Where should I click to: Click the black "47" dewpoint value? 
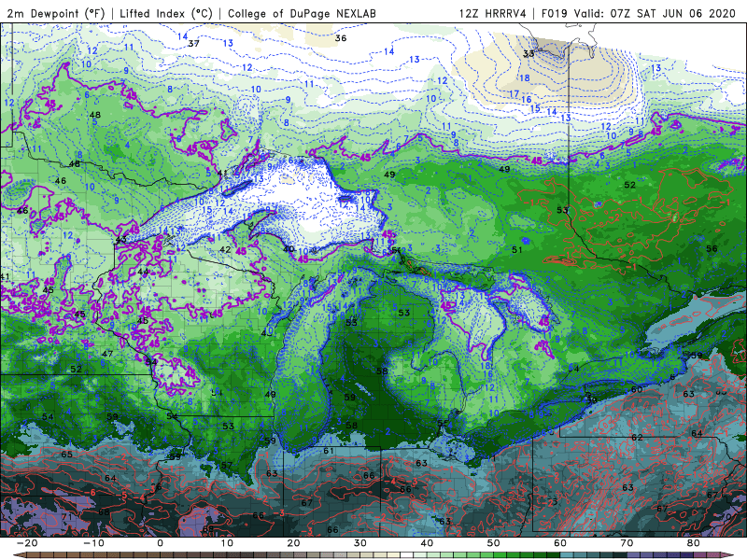(107, 354)
